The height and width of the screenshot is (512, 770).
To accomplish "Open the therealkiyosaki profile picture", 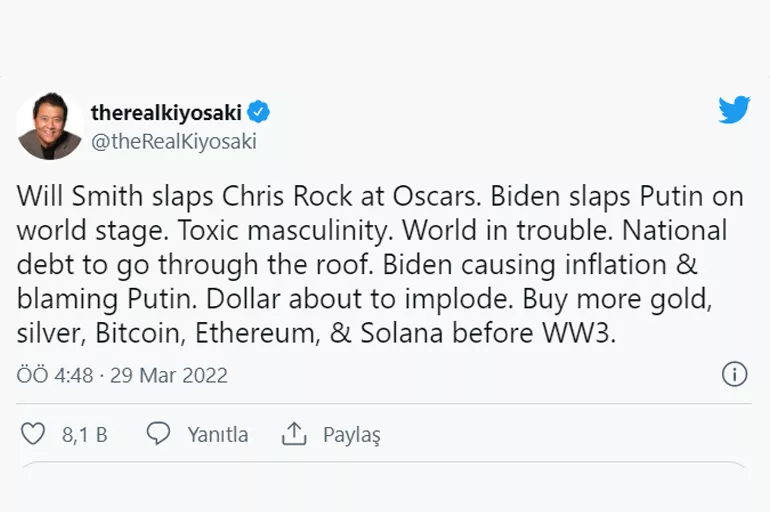I will point(49,126).
